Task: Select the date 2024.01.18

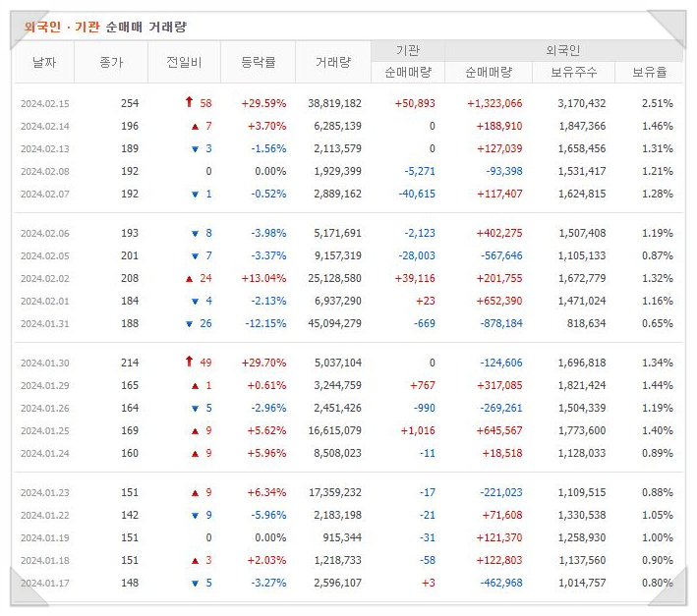Action: (x=45, y=560)
